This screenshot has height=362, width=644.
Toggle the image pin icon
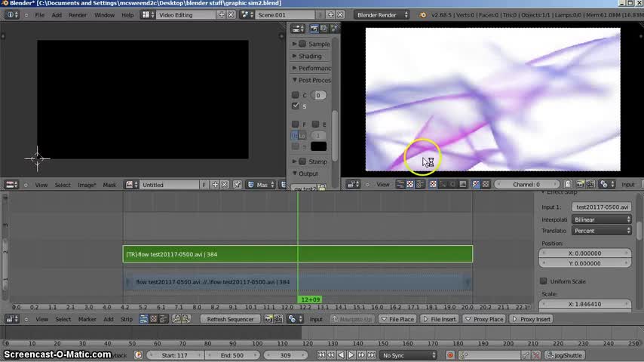click(x=237, y=185)
